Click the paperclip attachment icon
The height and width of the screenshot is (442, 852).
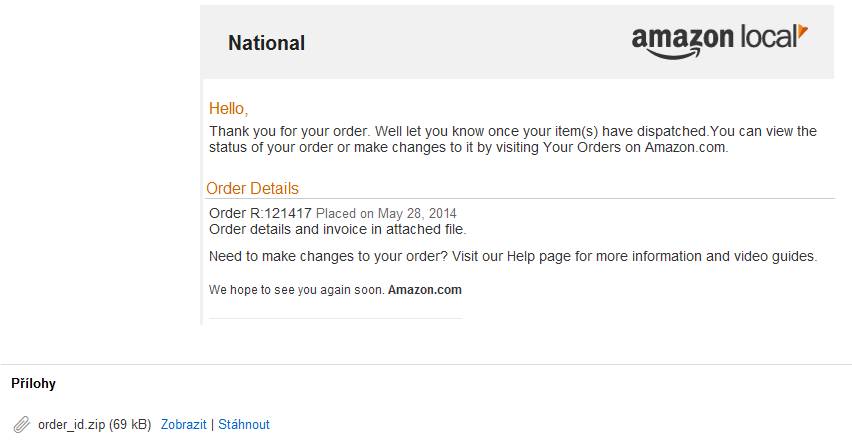click(22, 425)
